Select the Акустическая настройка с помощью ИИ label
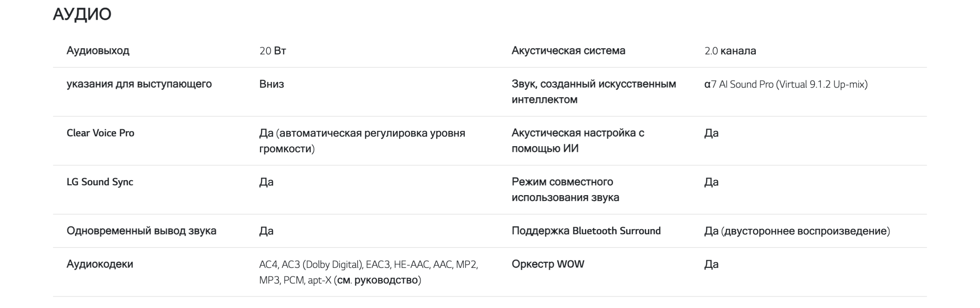This screenshot has width=980, height=308. coord(578,140)
